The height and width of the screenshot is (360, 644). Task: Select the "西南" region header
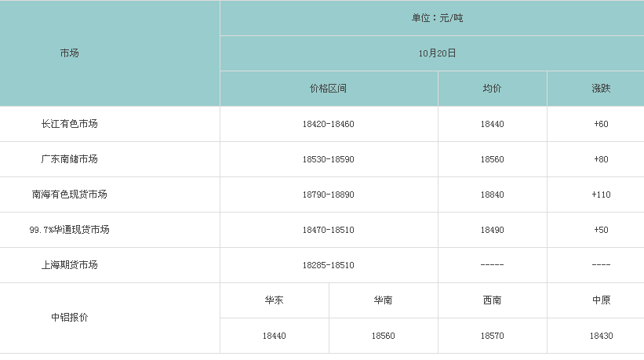pos(493,300)
